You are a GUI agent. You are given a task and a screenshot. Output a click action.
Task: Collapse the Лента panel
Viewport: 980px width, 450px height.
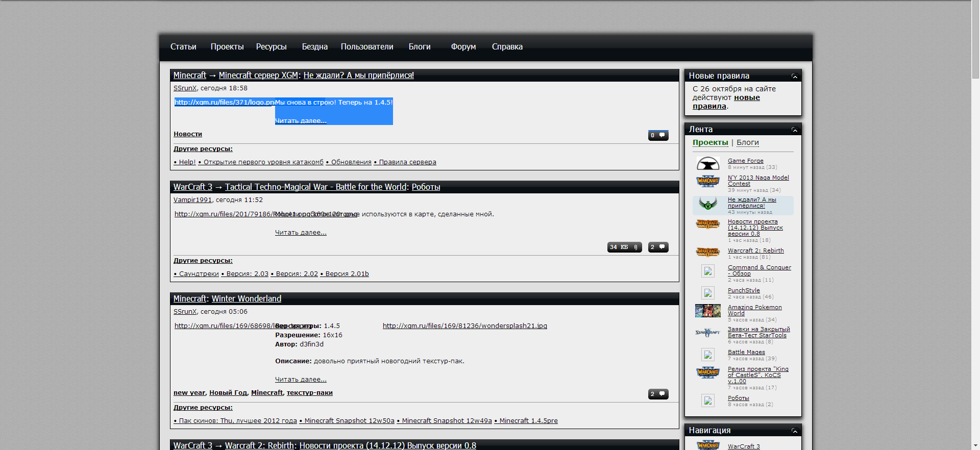(795, 130)
